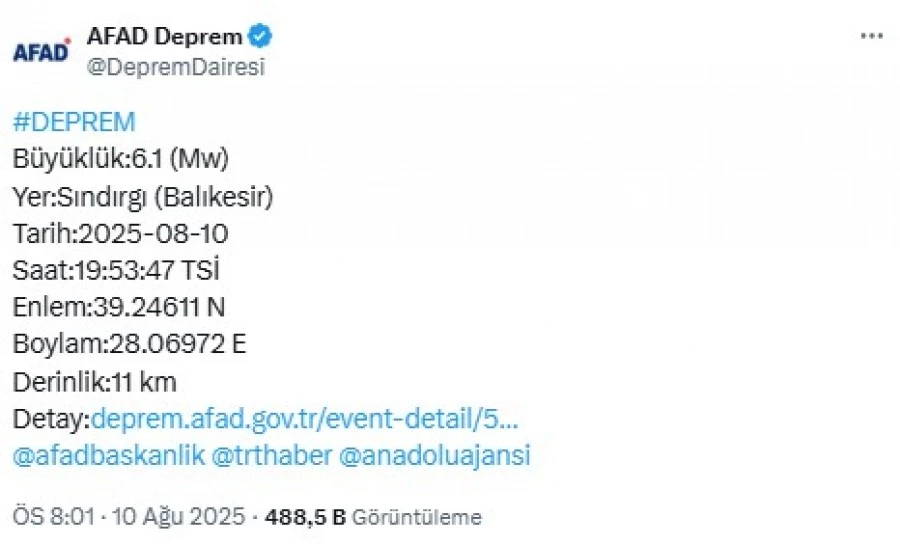The image size is (900, 544).
Task: Click the Boylam 28.06972 E line
Action: pyautogui.click(x=129, y=345)
